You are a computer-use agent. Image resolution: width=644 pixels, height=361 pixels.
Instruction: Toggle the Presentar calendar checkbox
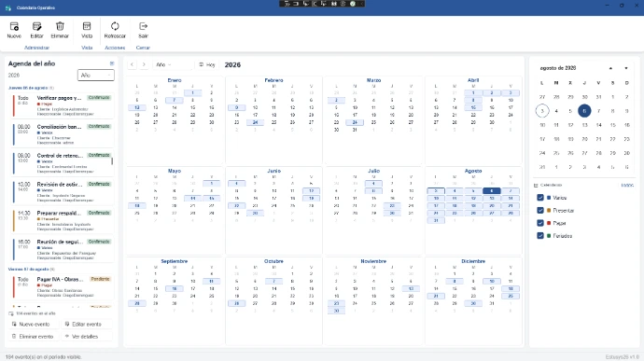540,210
